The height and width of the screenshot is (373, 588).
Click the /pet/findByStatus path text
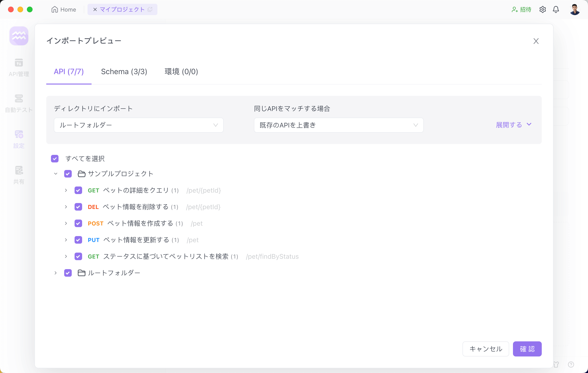[x=272, y=256]
